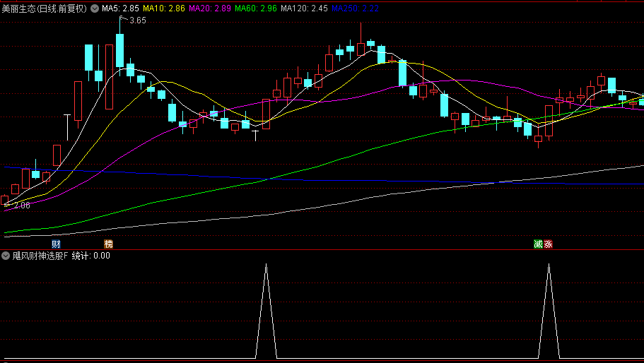The height and width of the screenshot is (363, 644).
Task: Click the tall red candle above 榜 marker
Action: (x=110, y=77)
